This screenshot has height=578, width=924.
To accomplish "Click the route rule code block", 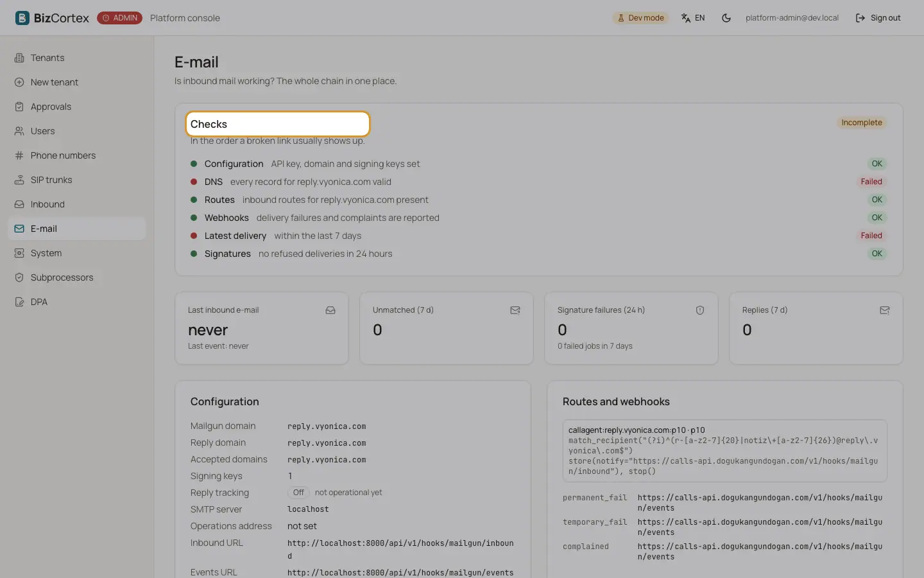I will click(724, 451).
